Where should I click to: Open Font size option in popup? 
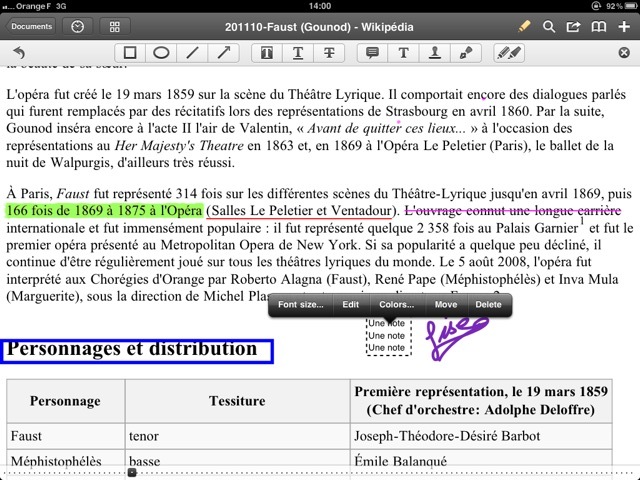pyautogui.click(x=300, y=304)
